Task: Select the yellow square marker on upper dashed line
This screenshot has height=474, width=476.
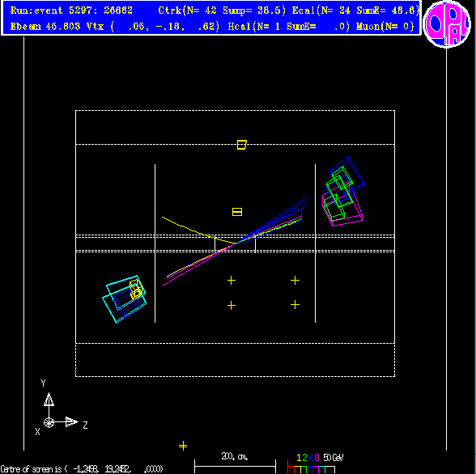Action: [x=241, y=145]
